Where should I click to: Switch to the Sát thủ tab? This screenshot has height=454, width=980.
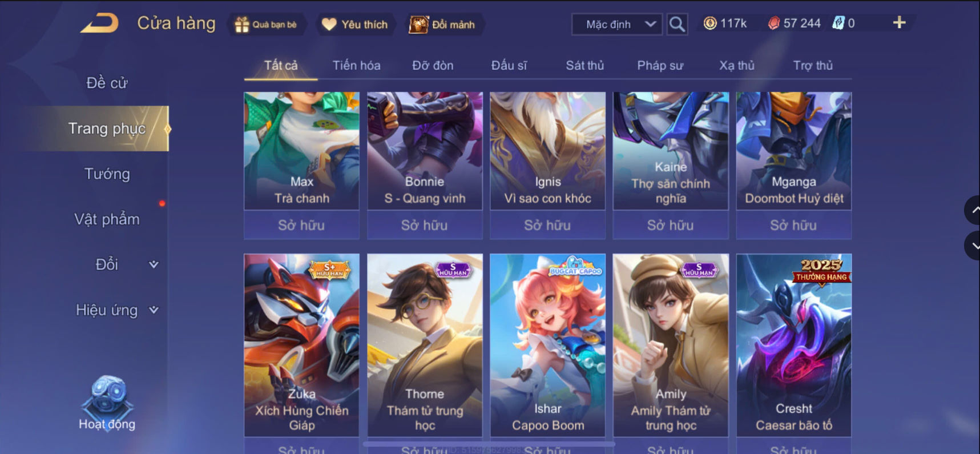coord(584,65)
